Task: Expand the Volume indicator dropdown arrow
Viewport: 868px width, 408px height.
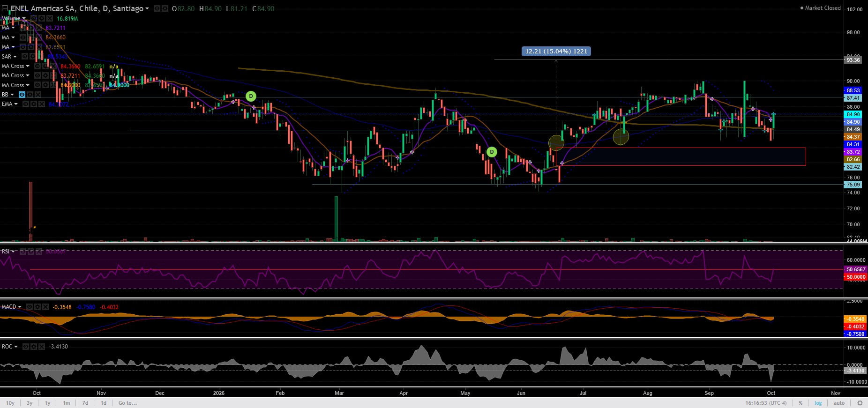Action: click(24, 19)
